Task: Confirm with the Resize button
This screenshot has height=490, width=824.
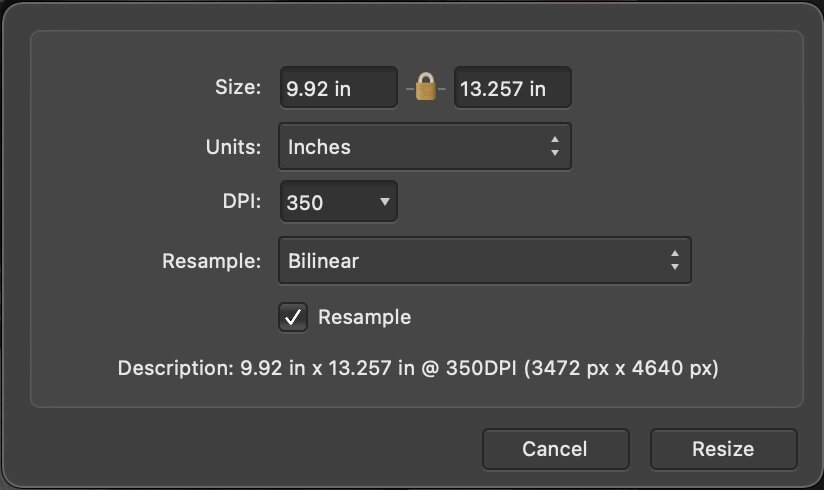Action: coord(723,449)
